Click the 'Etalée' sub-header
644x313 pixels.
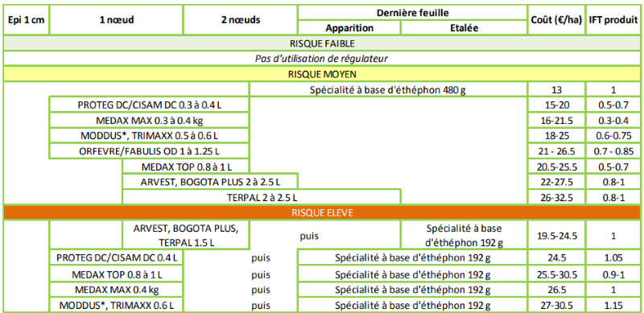[464, 28]
